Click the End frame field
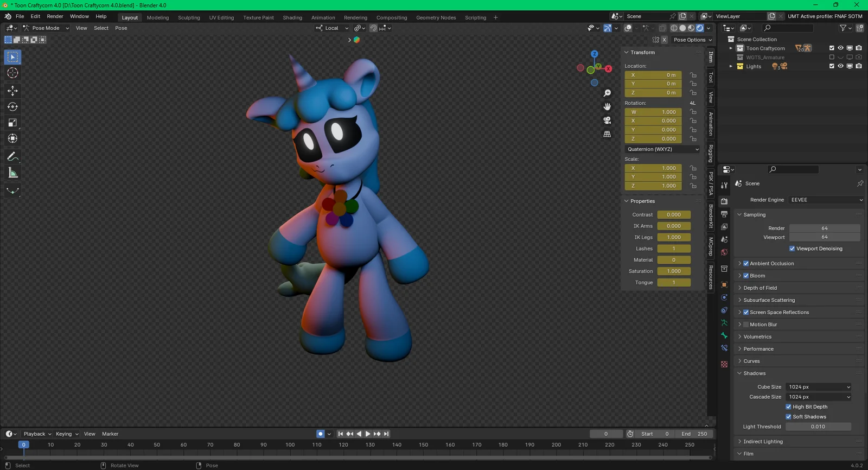 [694, 434]
